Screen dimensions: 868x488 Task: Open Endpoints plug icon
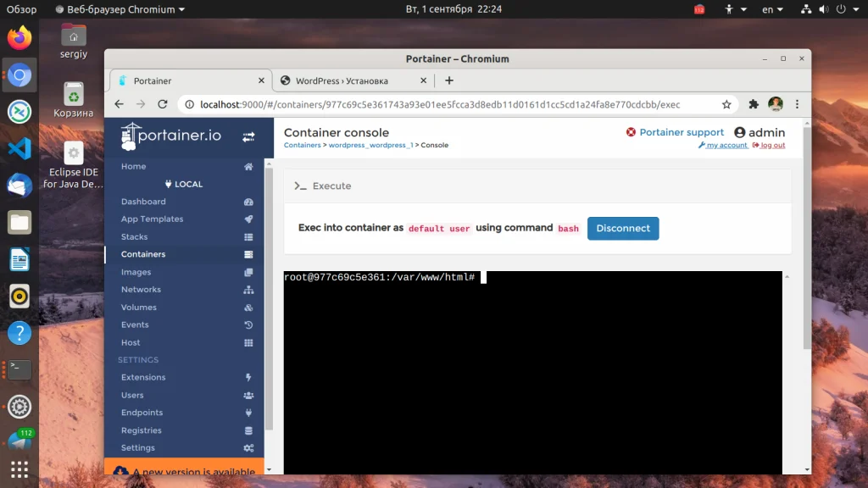pyautogui.click(x=248, y=413)
